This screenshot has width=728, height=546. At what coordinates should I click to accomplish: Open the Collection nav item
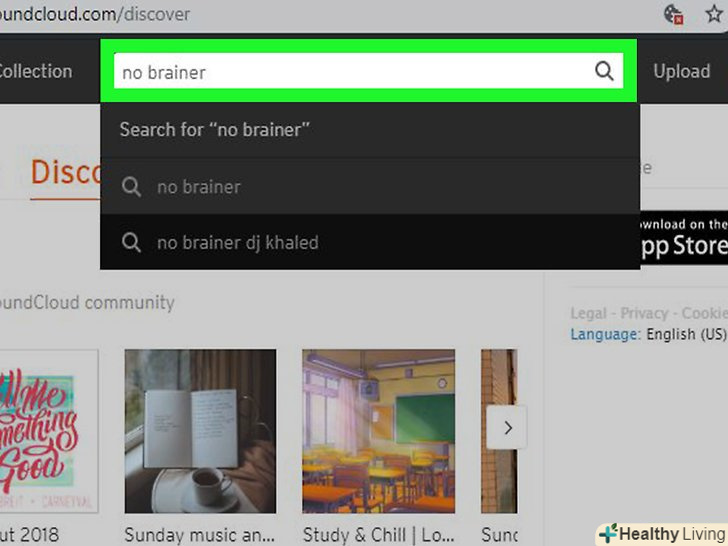(35, 72)
